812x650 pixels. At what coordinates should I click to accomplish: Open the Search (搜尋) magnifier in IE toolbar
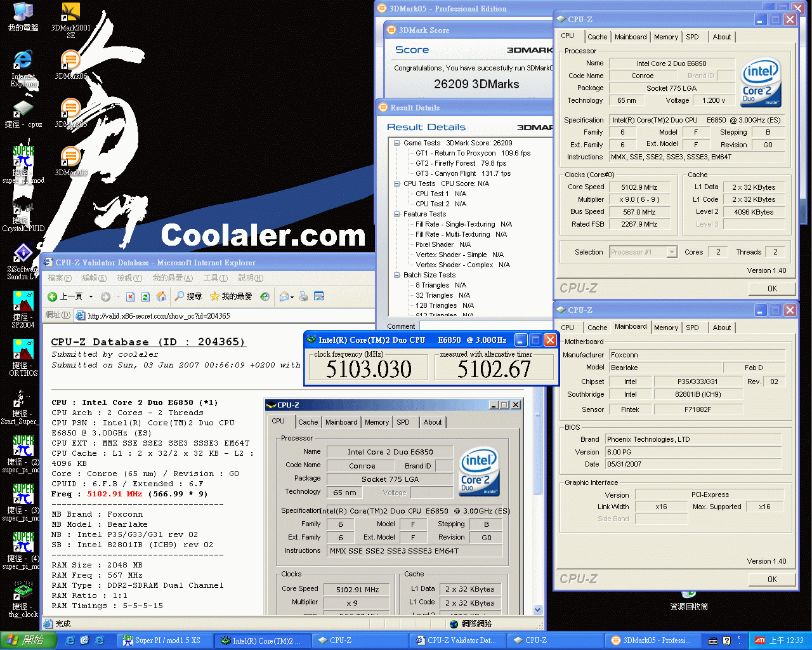(x=188, y=296)
